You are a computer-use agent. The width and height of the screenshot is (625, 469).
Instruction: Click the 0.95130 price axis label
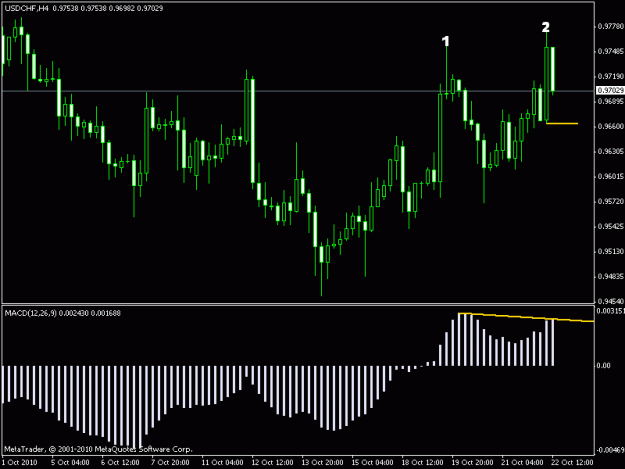coord(611,251)
